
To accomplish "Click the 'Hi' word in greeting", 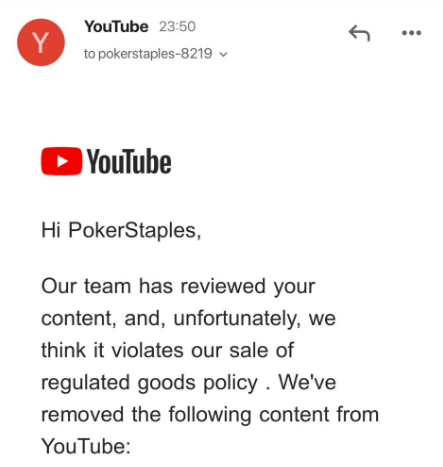I will (51, 230).
